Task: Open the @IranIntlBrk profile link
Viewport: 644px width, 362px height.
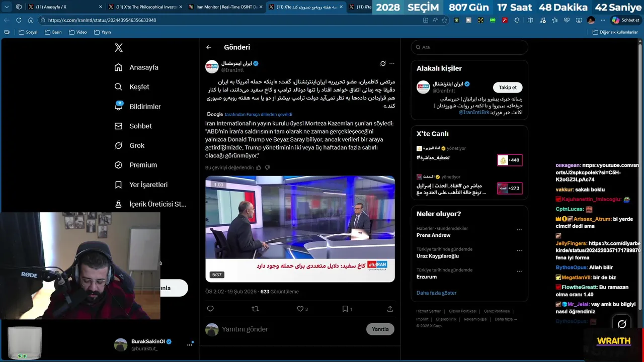Action: tap(474, 112)
